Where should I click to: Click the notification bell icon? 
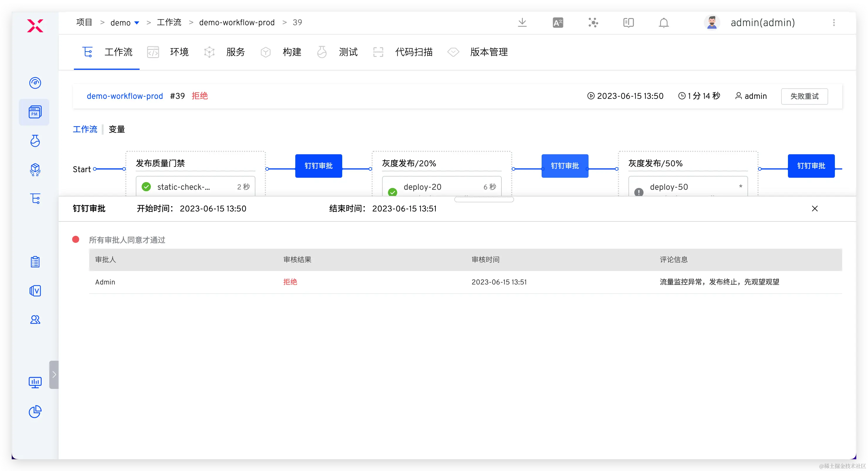[x=664, y=23]
